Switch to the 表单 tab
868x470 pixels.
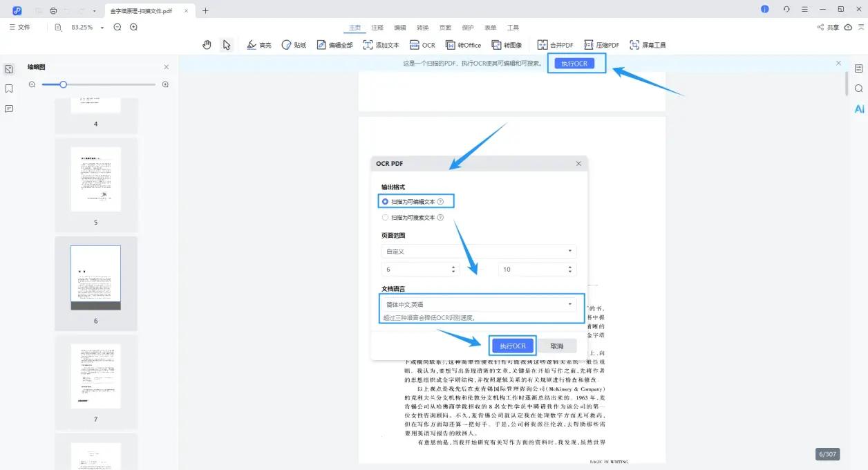tap(490, 28)
